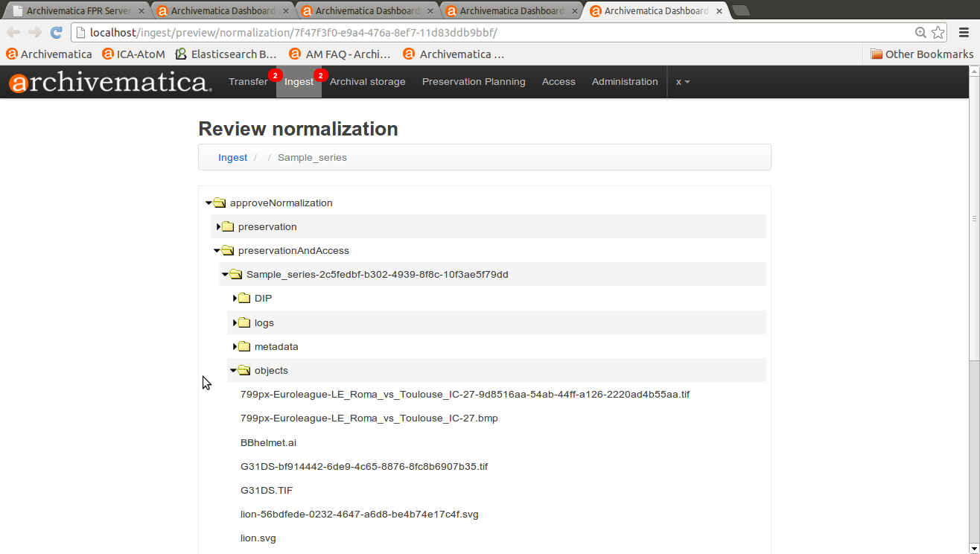Viewport: 980px width, 554px height.
Task: Click the Ingest breadcrumb link
Action: [x=232, y=157]
